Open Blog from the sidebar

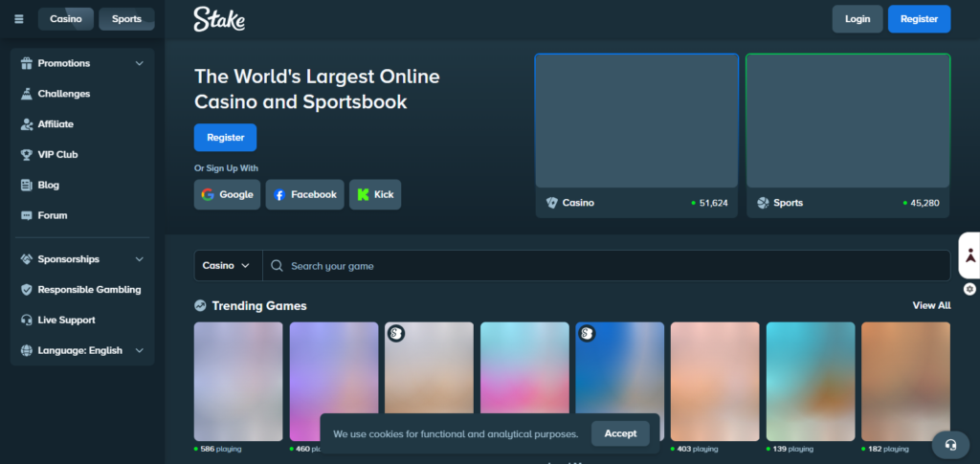[82, 185]
